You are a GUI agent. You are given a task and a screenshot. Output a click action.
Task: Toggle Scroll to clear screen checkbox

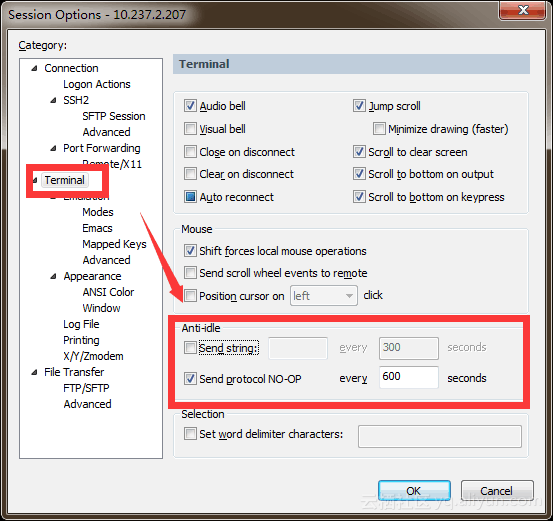[x=359, y=152]
